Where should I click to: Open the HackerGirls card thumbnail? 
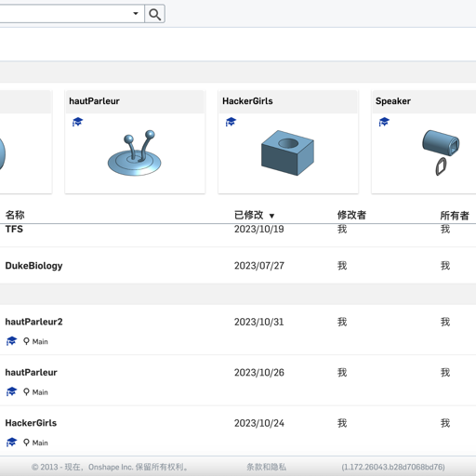[x=288, y=152]
